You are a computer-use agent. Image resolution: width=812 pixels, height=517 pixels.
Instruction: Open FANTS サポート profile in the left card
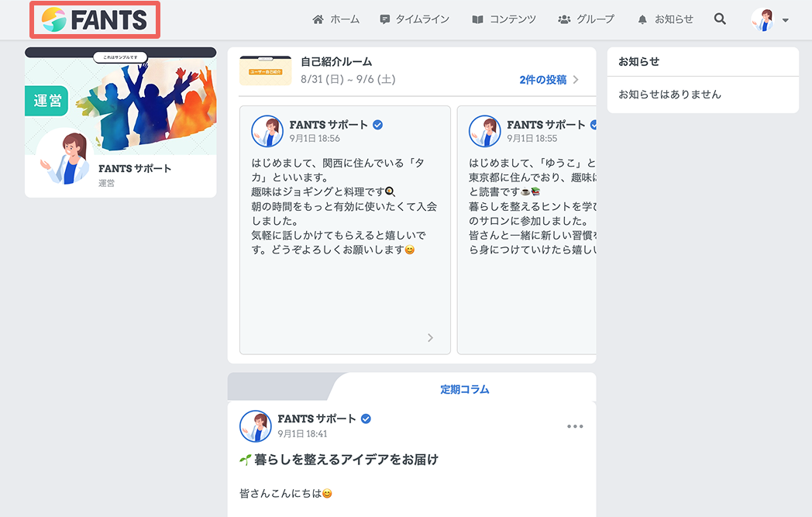click(x=135, y=168)
